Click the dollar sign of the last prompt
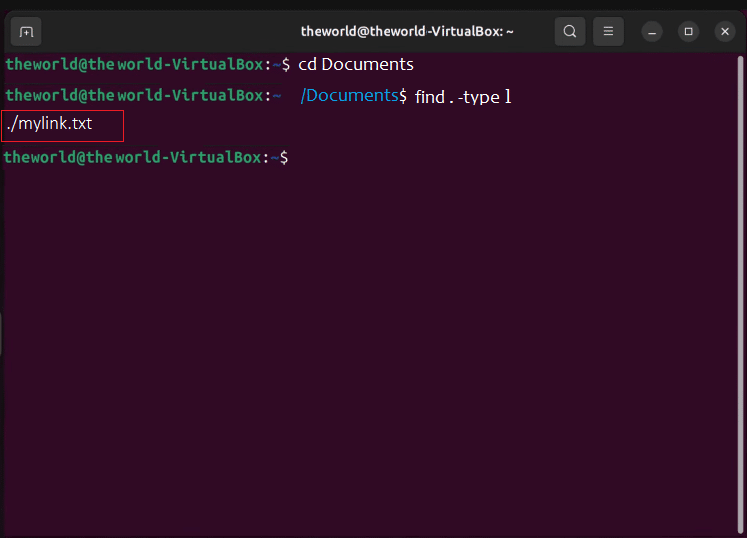This screenshot has height=540, width=748. coord(284,158)
